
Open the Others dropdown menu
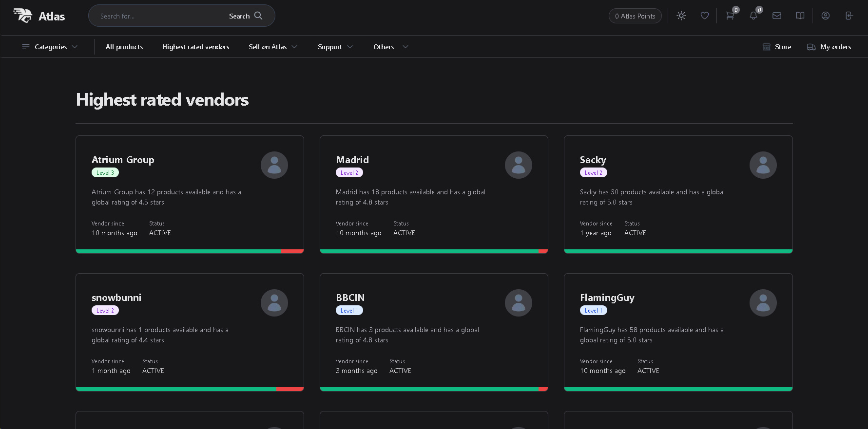(390, 47)
